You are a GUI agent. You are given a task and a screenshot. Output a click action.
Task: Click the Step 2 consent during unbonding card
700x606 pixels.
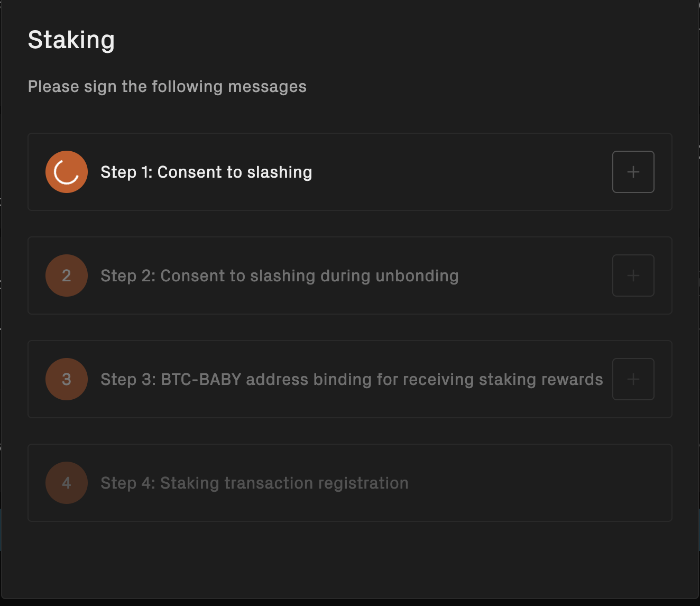[350, 276]
